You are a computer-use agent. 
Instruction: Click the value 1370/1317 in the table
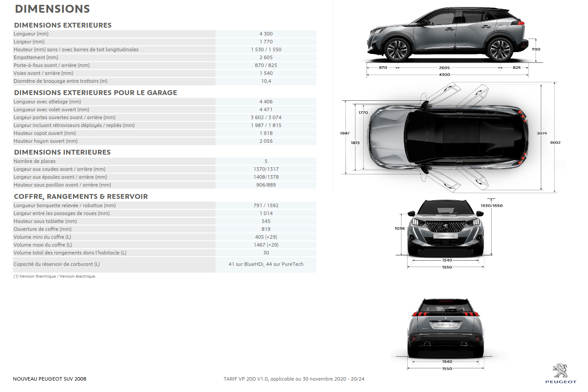(266, 169)
